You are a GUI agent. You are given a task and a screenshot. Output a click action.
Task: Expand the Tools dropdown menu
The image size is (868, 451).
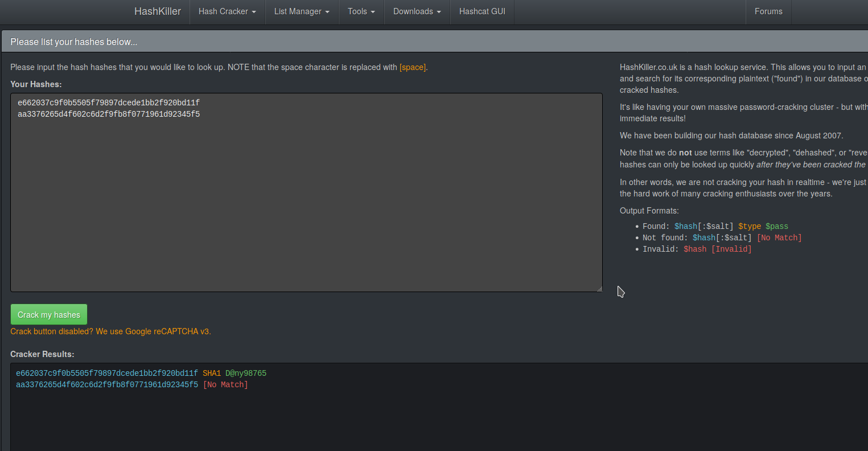[x=361, y=11]
